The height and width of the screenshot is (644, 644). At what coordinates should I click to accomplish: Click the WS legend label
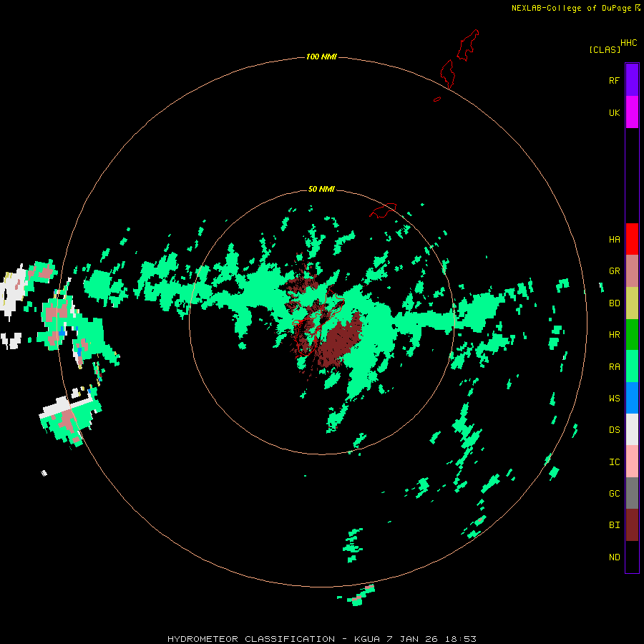coord(614,399)
